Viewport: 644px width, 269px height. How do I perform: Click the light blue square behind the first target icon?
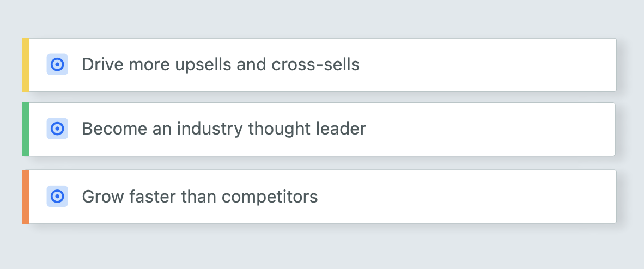57,64
